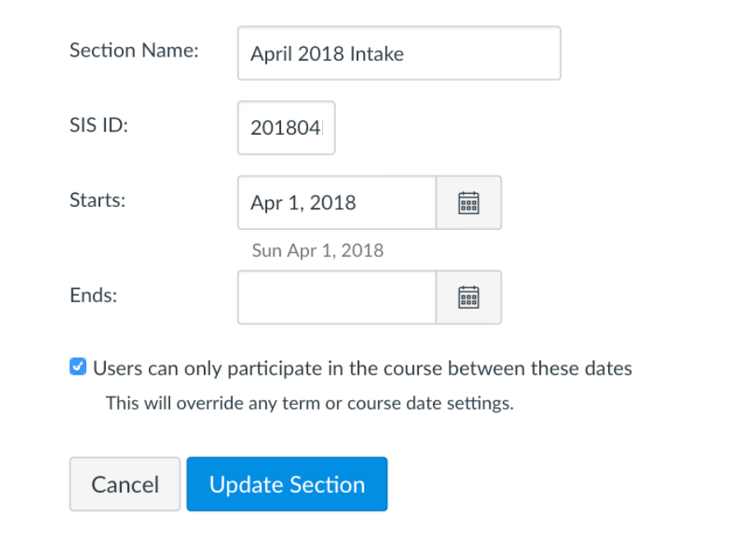This screenshot has height=542, width=756.
Task: Click the empty Ends date field
Action: tap(336, 296)
